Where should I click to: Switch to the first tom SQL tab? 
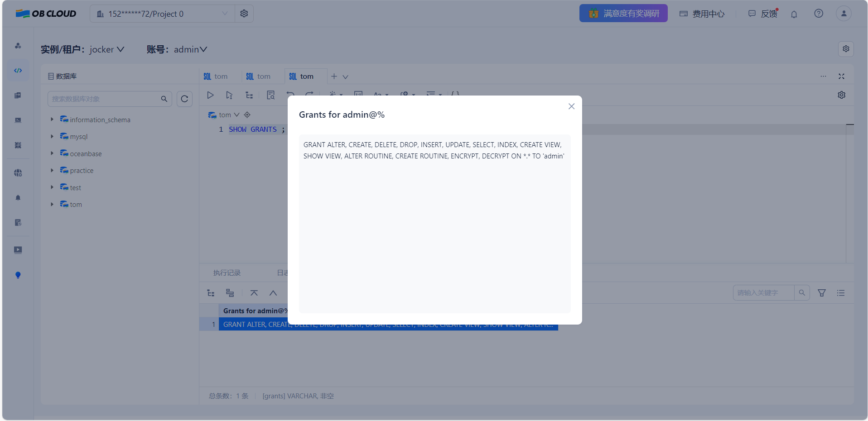pos(216,77)
